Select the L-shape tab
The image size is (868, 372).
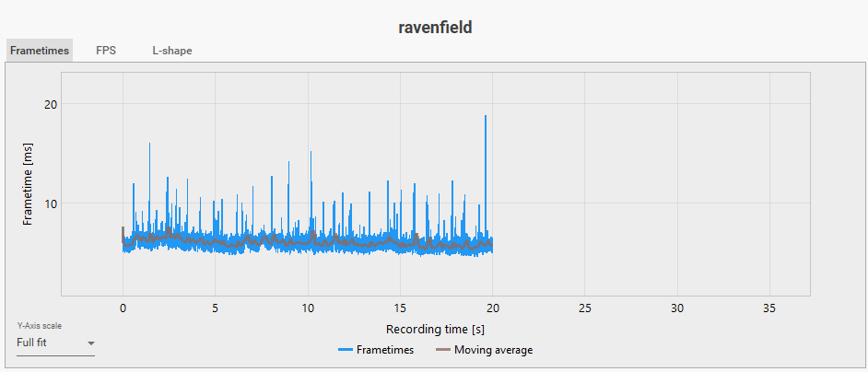(x=172, y=51)
